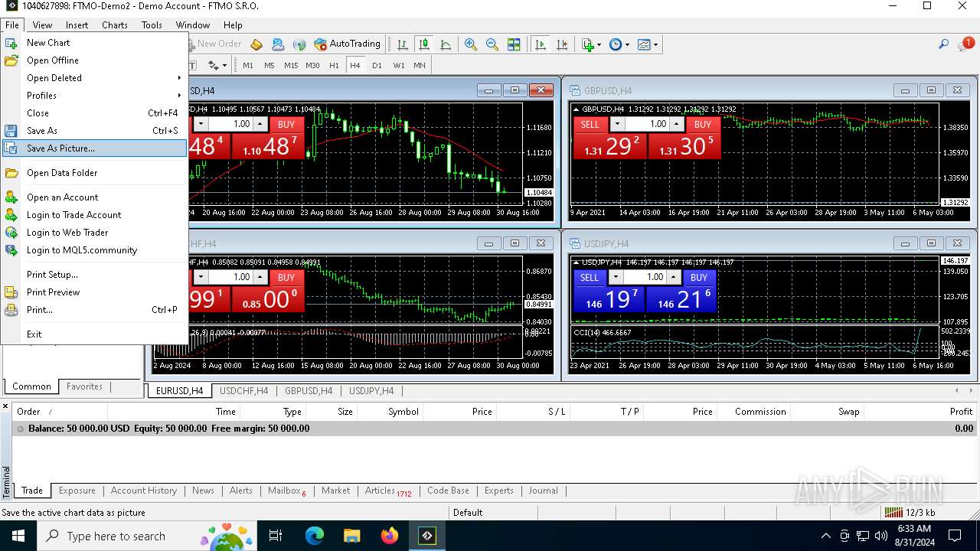Click the MetaEditor book icon in toolbar
Image resolution: width=980 pixels, height=551 pixels.
(x=256, y=44)
